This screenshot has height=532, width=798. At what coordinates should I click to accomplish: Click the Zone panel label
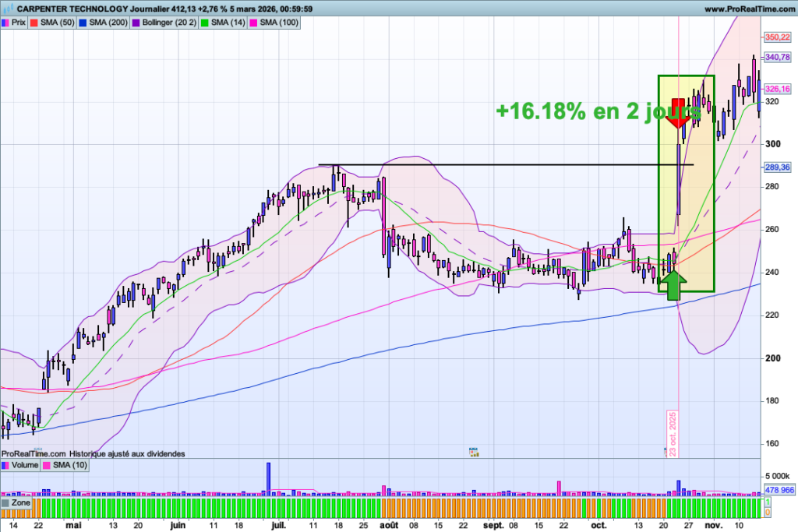coord(21,504)
